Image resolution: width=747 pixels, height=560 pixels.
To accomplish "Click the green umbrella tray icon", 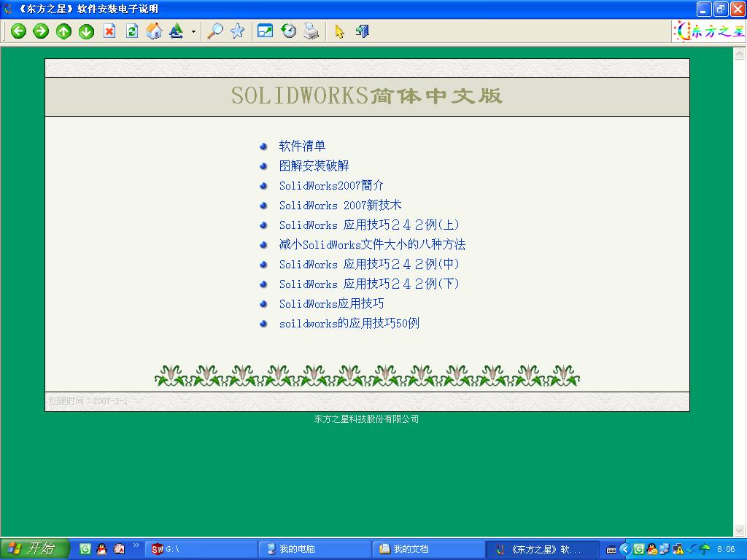I will [705, 550].
